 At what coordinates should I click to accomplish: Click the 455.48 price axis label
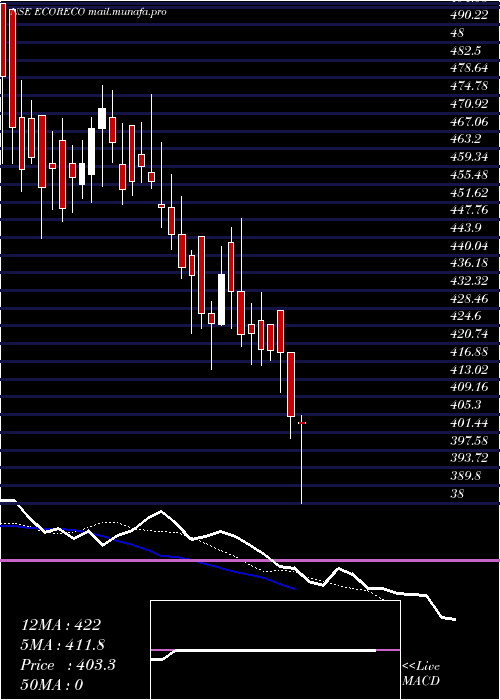(469, 175)
